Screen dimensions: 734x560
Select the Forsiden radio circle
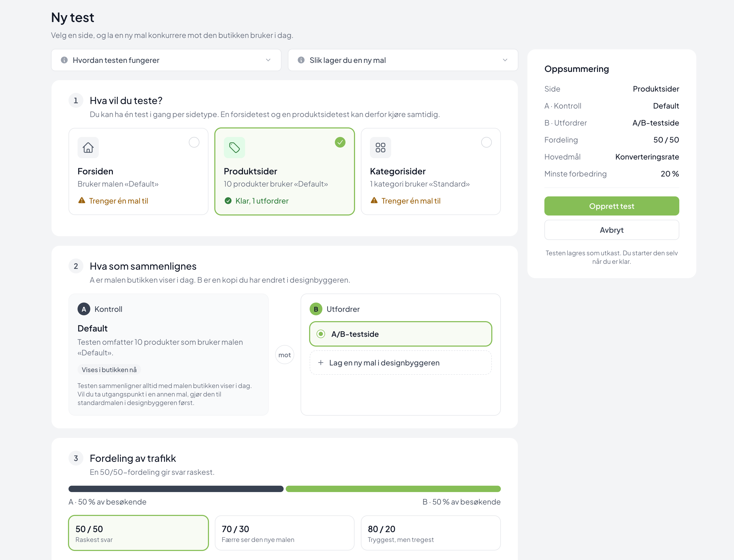pyautogui.click(x=194, y=142)
